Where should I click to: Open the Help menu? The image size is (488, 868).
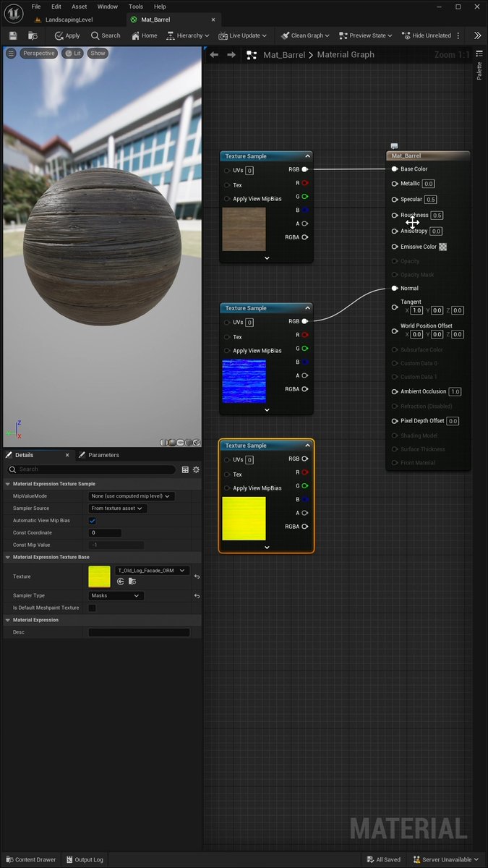(x=160, y=7)
